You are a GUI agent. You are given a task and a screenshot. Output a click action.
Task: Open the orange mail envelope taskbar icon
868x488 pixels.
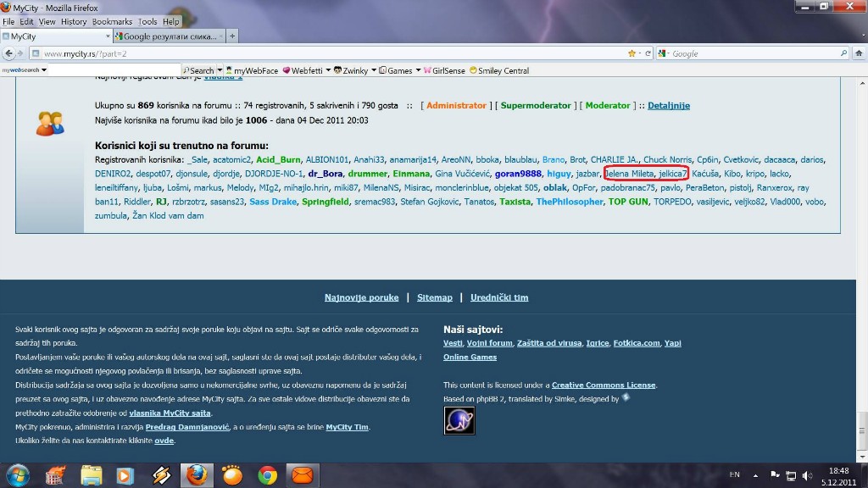point(303,475)
